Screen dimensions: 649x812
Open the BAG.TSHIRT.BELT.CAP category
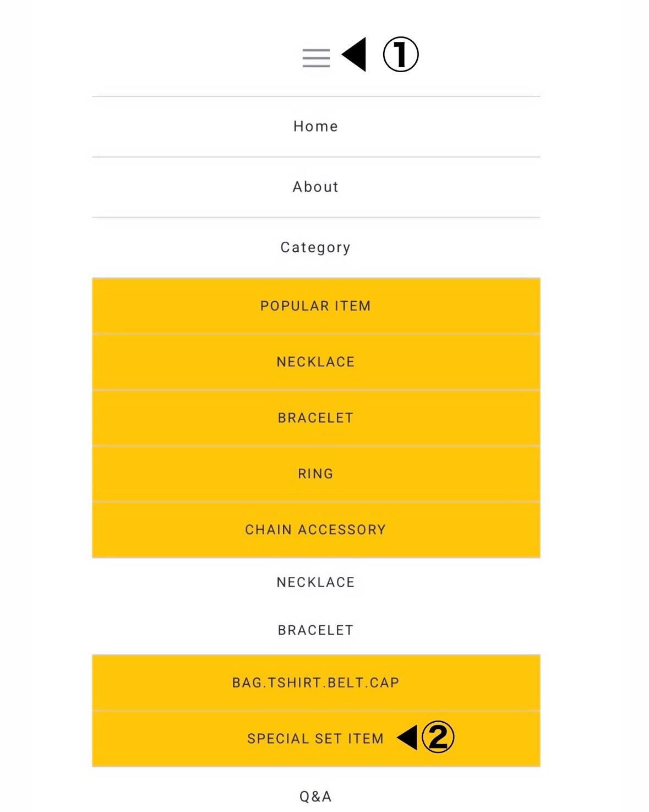pos(315,683)
